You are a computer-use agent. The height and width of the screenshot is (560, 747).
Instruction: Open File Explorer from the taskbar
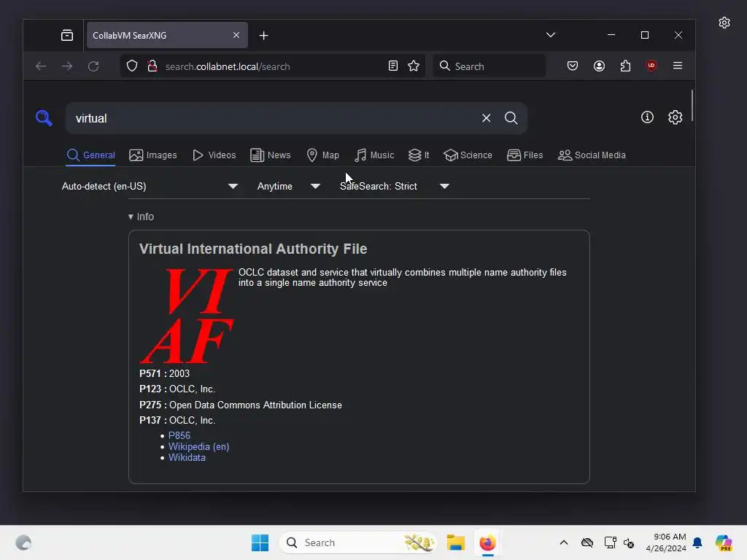[455, 542]
